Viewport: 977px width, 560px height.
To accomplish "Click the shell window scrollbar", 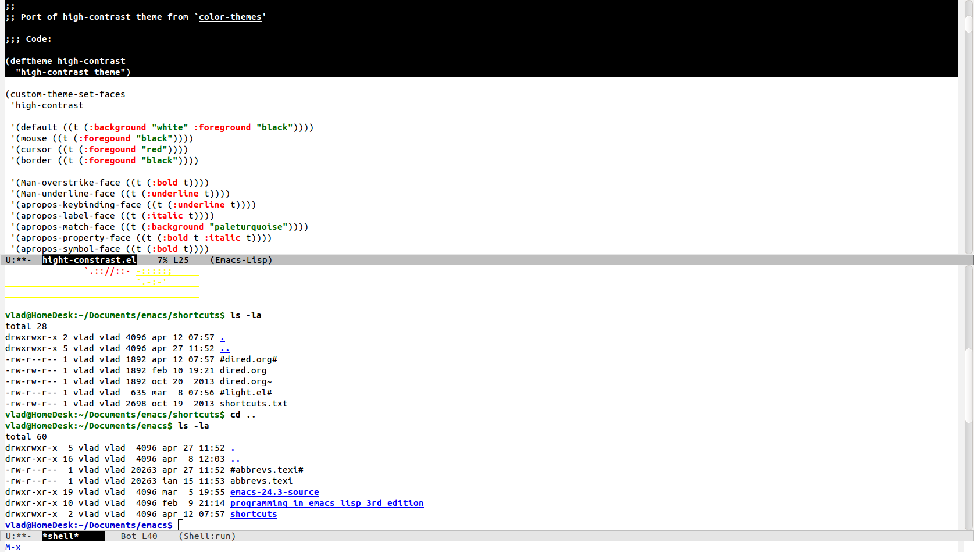I will [968, 398].
